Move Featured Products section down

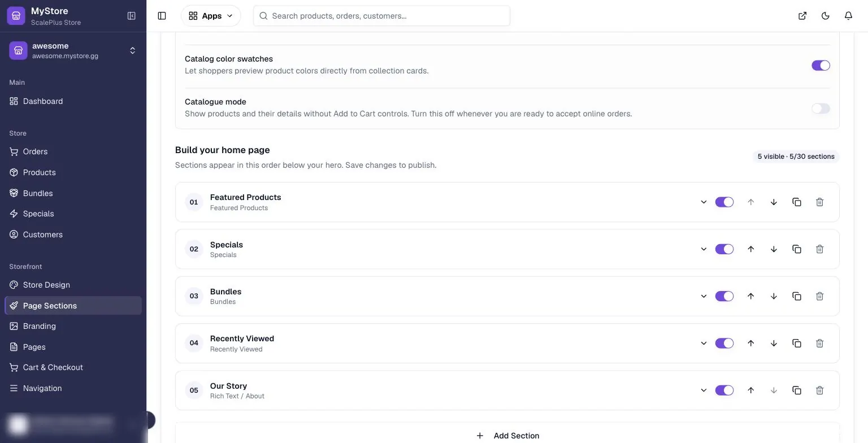[774, 202]
